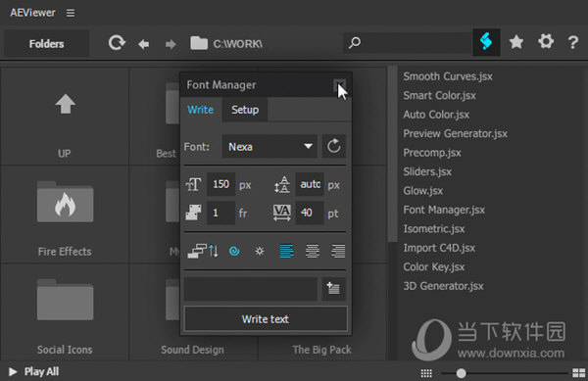Open the Sound Design folder
The width and height of the screenshot is (588, 381).
click(193, 350)
